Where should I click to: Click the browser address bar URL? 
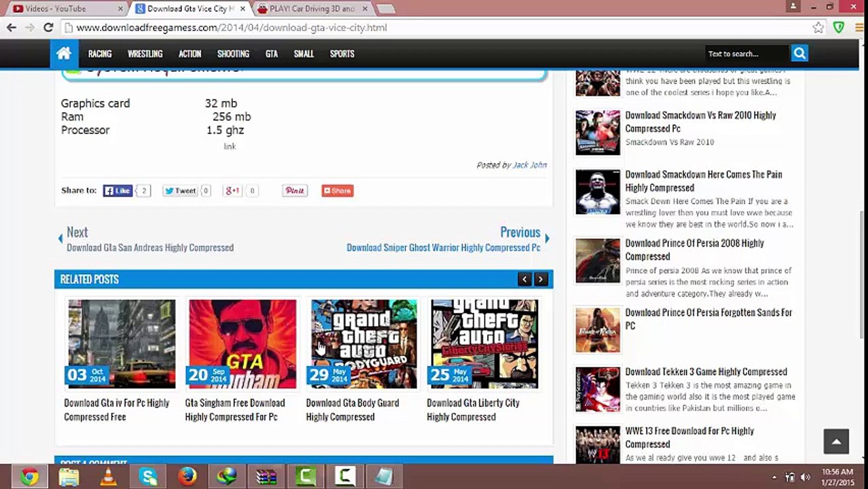click(231, 28)
